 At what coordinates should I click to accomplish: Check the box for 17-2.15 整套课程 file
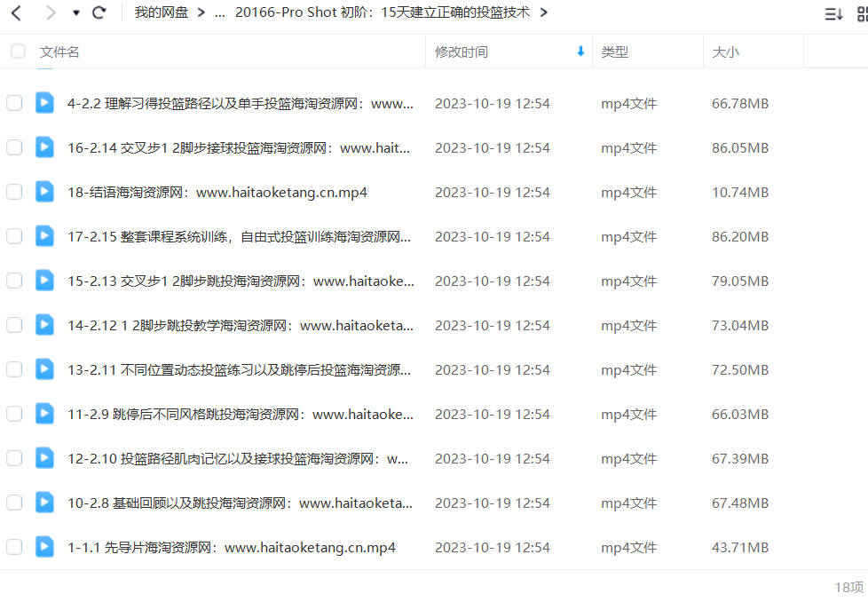click(14, 236)
